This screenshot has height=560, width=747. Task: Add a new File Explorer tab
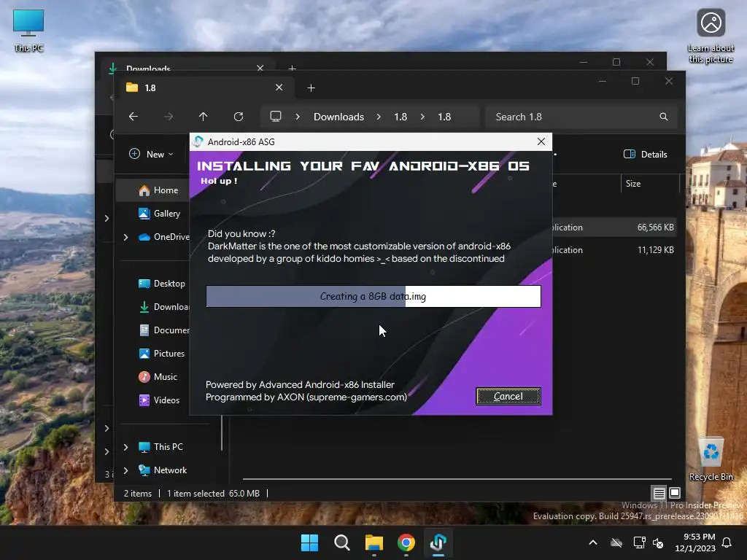coord(311,88)
